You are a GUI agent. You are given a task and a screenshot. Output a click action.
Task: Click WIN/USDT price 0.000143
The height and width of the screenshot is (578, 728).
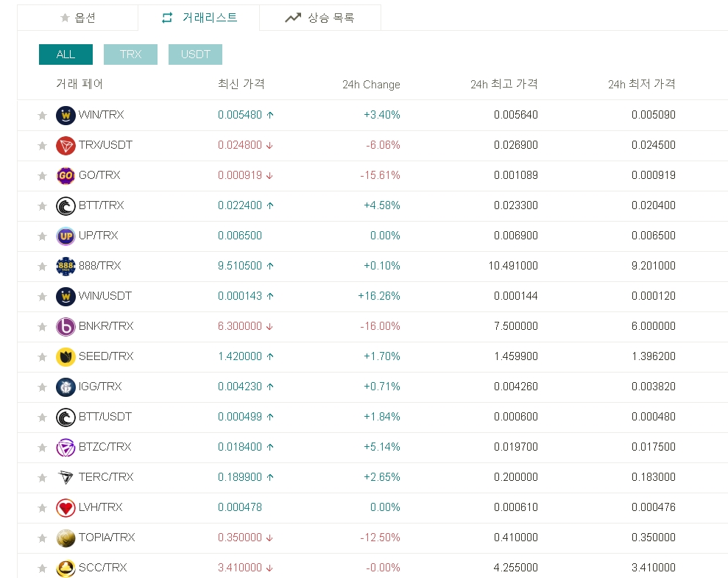point(240,296)
